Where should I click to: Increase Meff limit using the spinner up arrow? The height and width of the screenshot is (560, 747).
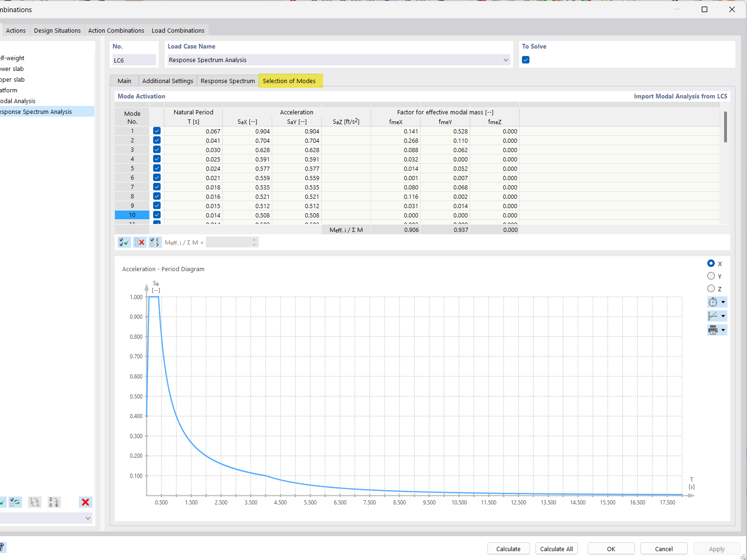254,239
